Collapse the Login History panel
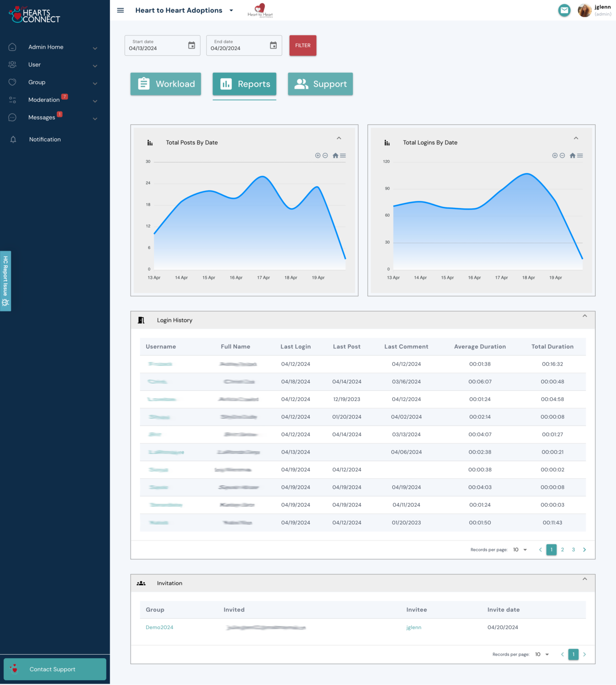 [585, 316]
